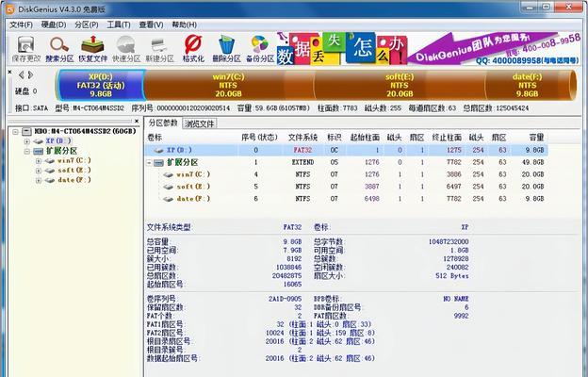
Task: Click the 10487232000 total bytes value
Action: tap(449, 241)
